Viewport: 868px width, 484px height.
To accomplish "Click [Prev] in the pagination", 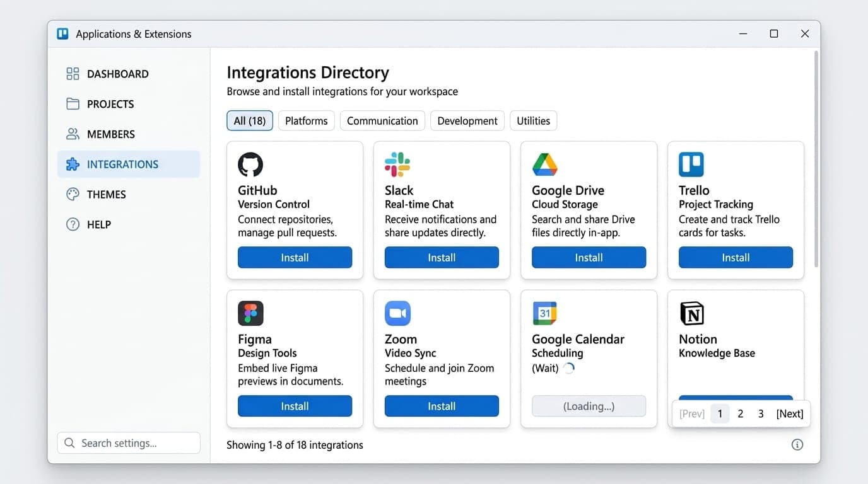I will (x=692, y=414).
